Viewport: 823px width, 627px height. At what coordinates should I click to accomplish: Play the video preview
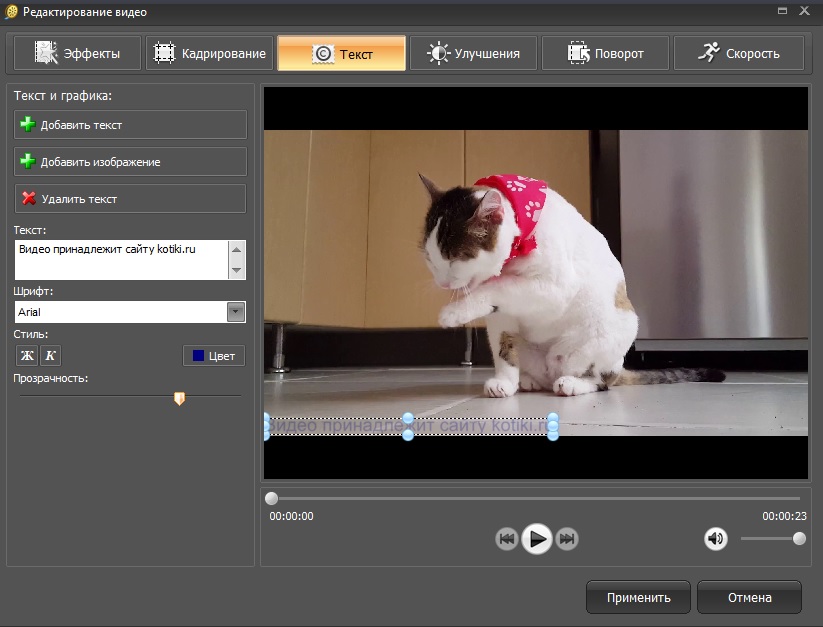click(536, 539)
